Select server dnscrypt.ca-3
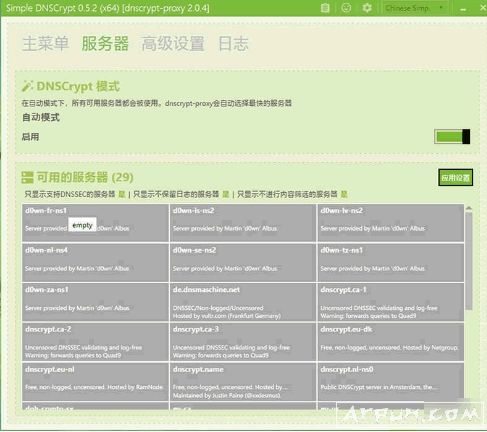 point(243,342)
